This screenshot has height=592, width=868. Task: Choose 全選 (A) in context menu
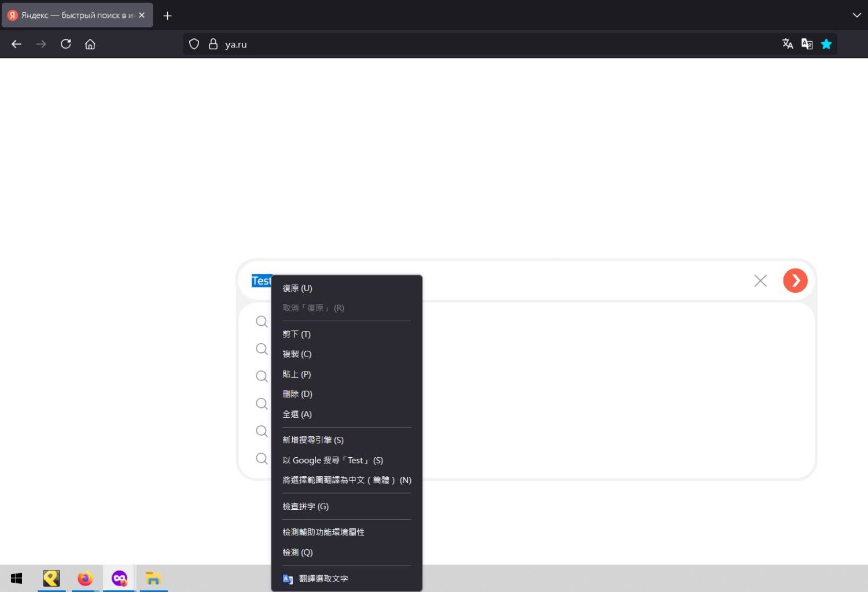pyautogui.click(x=347, y=414)
